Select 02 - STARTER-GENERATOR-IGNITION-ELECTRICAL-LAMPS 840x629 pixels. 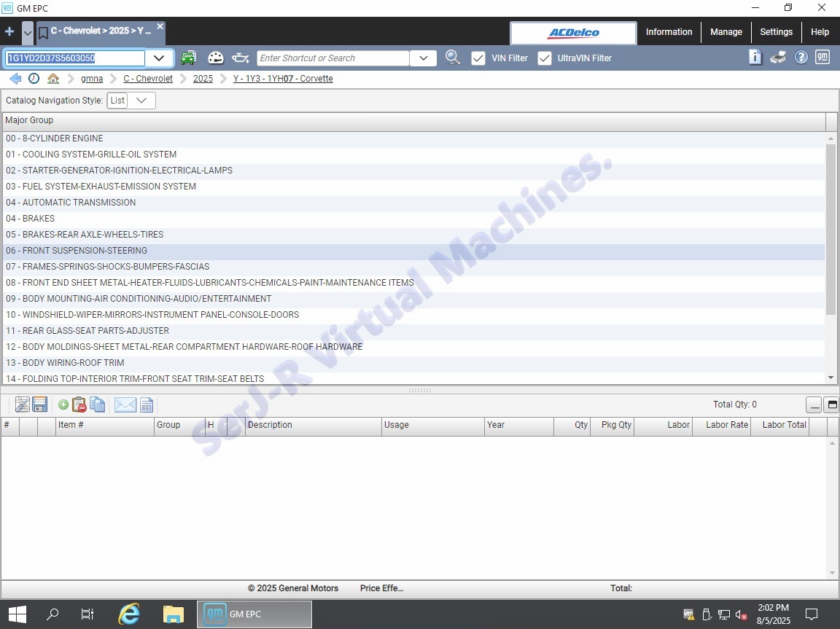pos(413,171)
